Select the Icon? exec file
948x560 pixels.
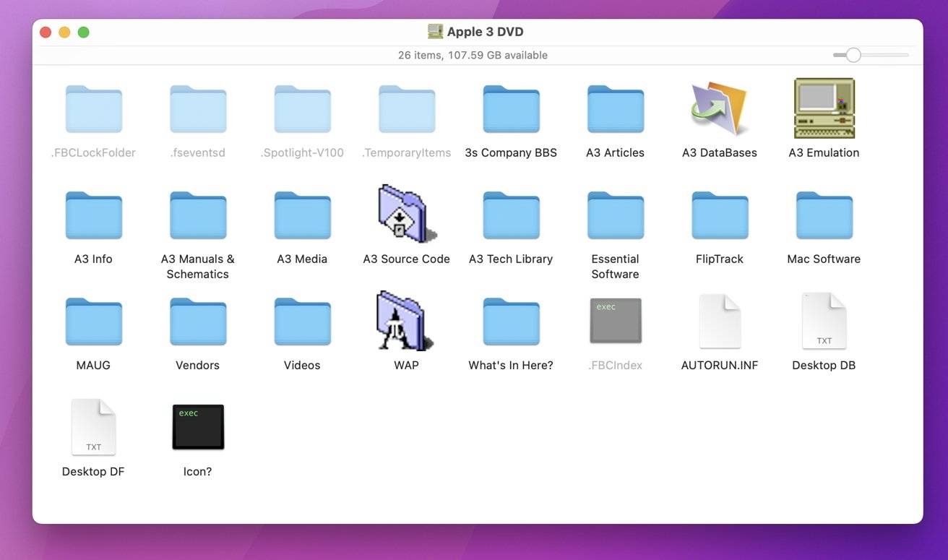click(197, 427)
